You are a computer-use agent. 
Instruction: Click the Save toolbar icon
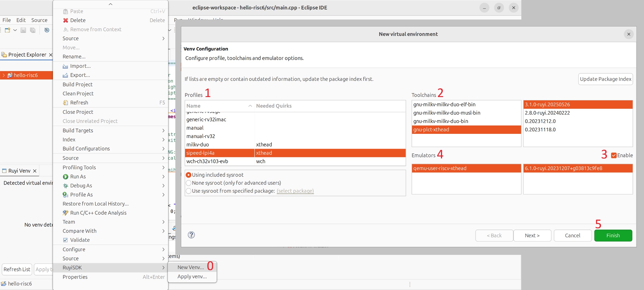[x=23, y=30]
